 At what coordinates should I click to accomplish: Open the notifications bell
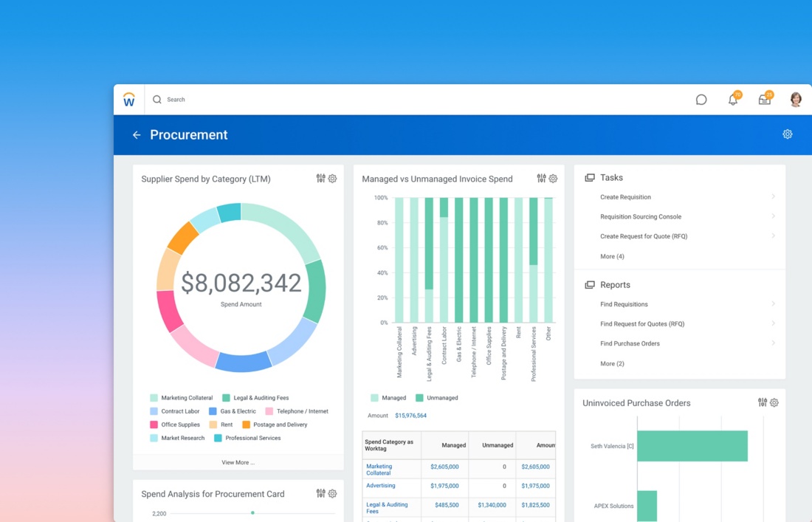[733, 100]
